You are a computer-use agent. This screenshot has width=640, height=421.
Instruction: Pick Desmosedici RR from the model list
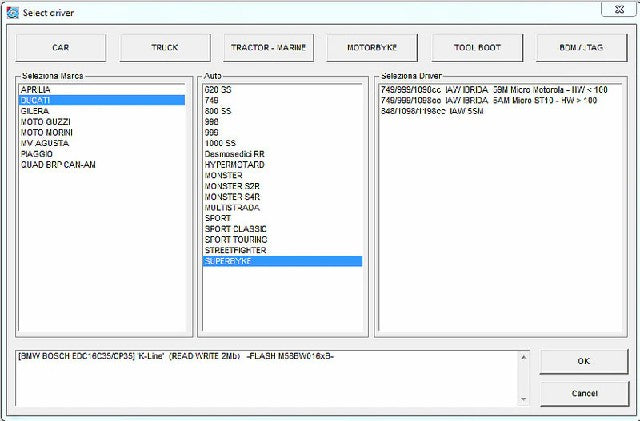[282, 154]
